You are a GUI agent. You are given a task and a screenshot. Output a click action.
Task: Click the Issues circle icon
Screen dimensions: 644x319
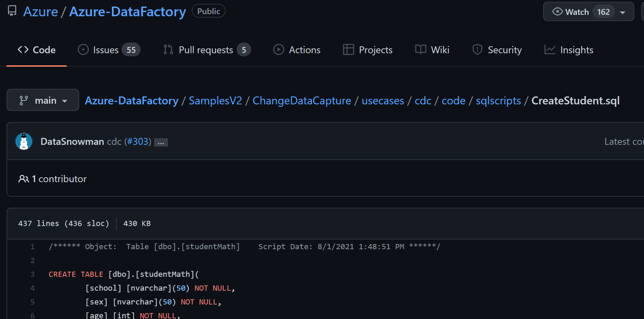coord(83,49)
